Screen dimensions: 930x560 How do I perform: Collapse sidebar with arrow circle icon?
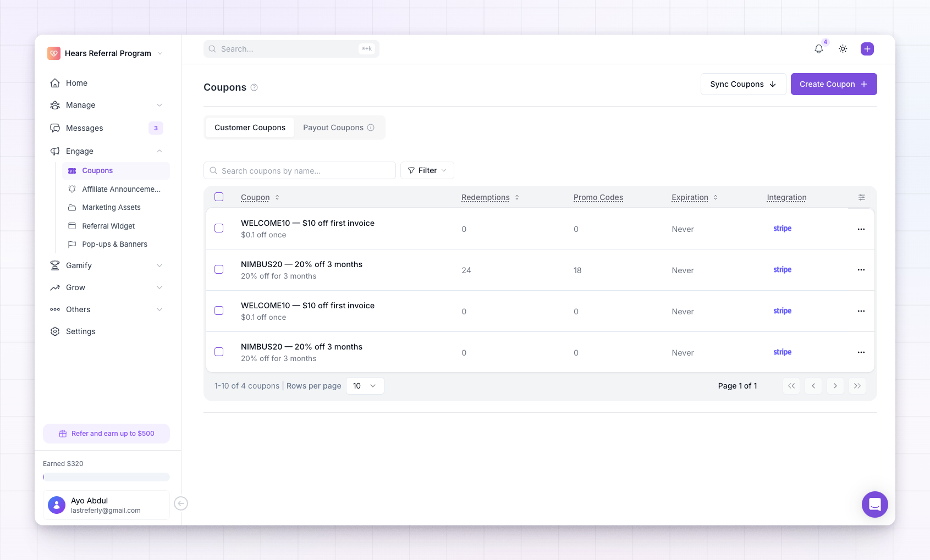[x=181, y=503]
